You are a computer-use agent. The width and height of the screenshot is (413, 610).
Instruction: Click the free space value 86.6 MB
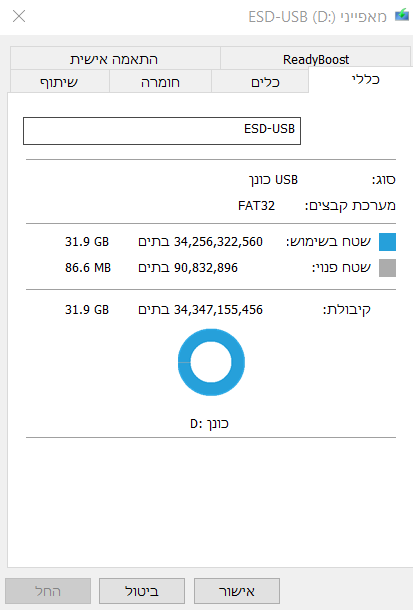click(88, 268)
